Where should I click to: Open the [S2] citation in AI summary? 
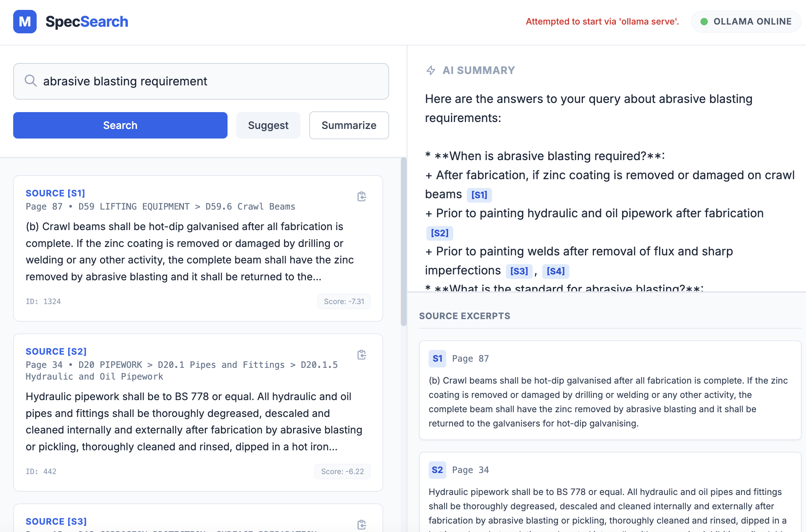click(439, 233)
